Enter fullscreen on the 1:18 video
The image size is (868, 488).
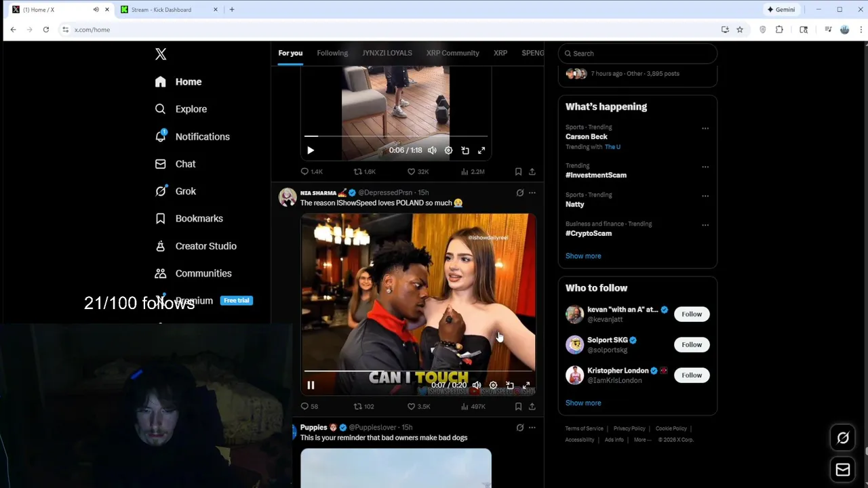(x=481, y=150)
